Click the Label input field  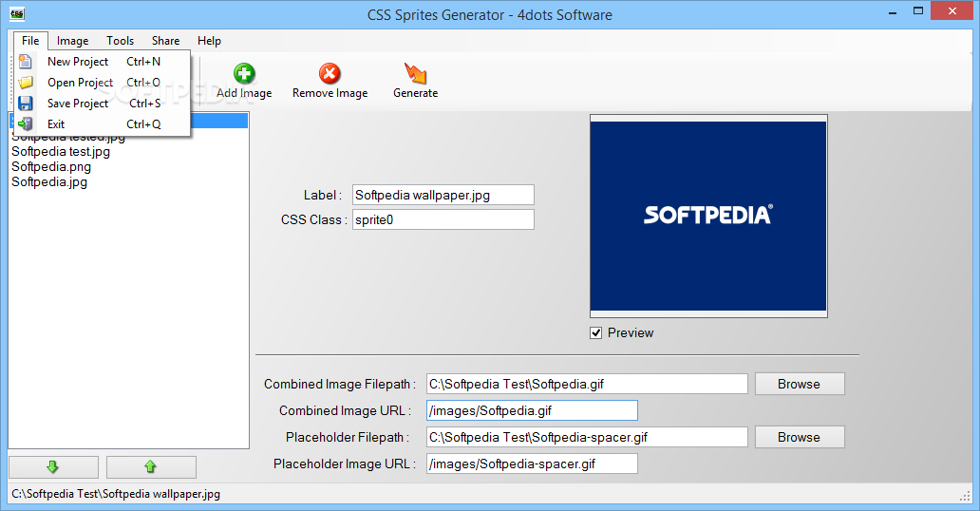(x=443, y=195)
